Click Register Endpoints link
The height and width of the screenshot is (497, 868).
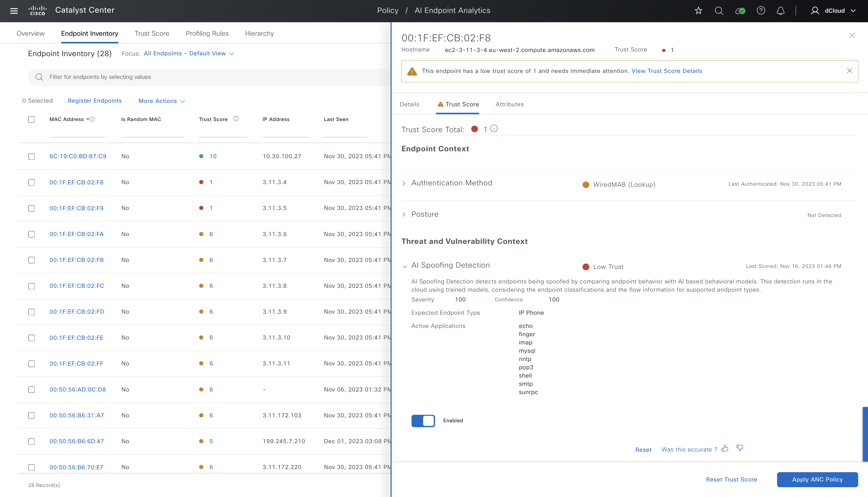point(95,101)
